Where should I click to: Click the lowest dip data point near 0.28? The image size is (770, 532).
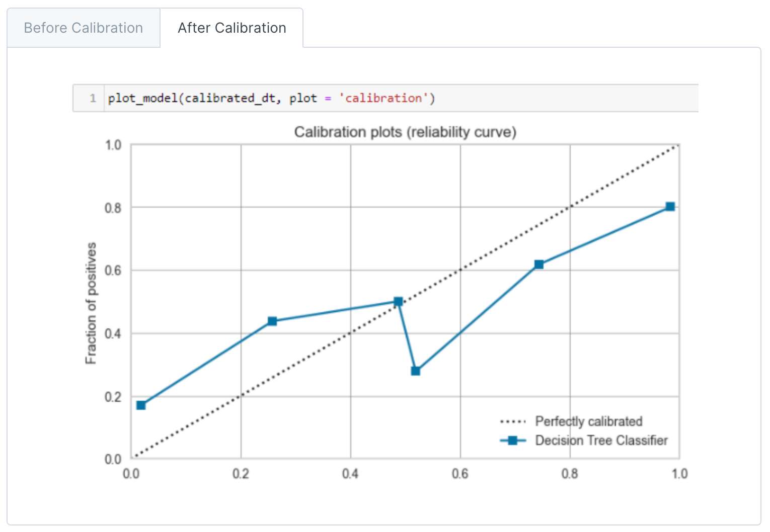point(416,371)
